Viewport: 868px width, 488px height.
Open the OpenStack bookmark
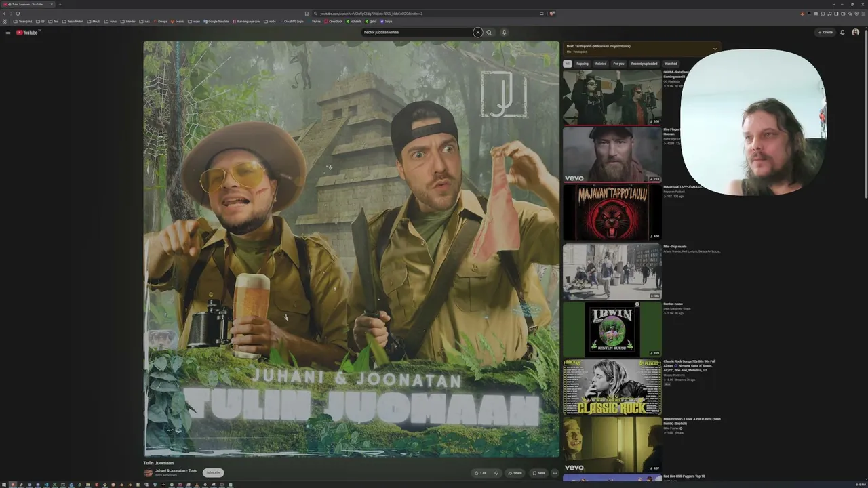pyautogui.click(x=334, y=21)
